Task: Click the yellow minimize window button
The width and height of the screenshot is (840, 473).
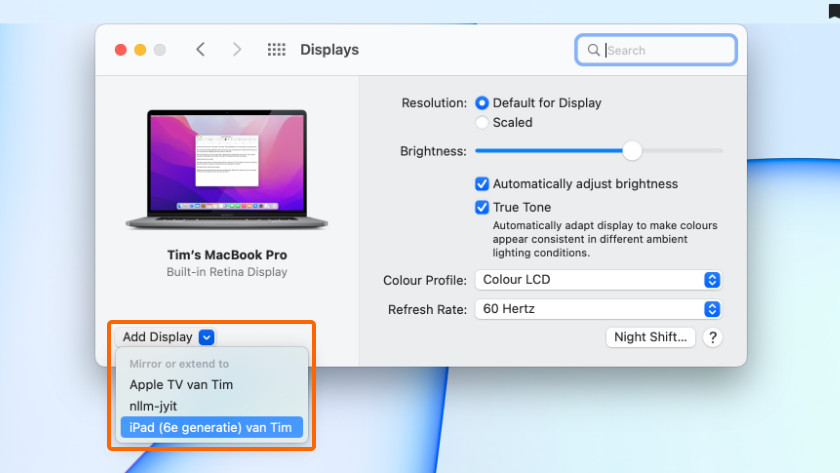Action: (x=140, y=49)
